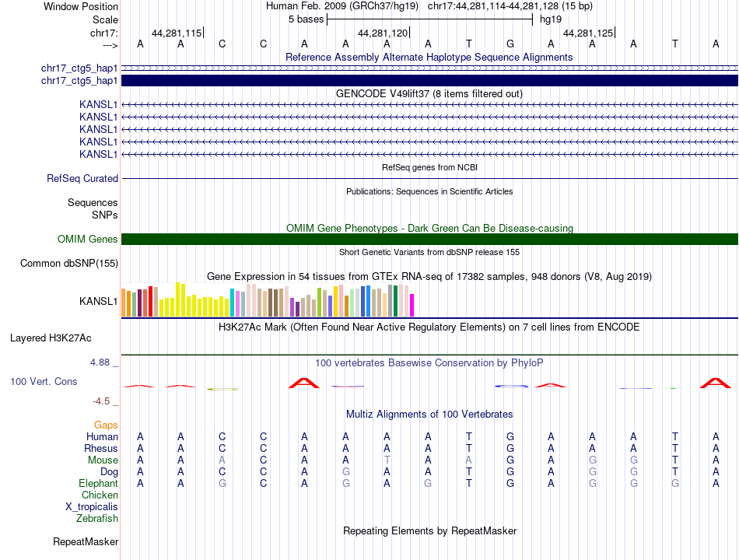Click the solid navy chr17_ctg5_hap1 alignment bar

pyautogui.click(x=429, y=81)
